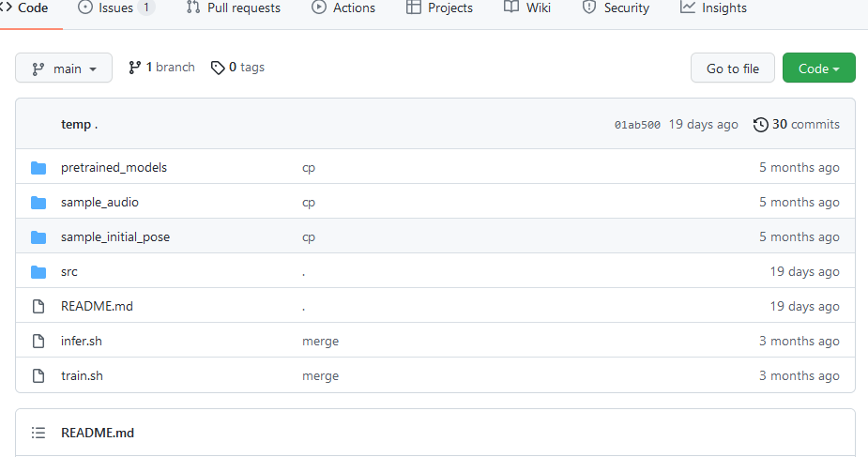Click '19 days ago' on README.md row
This screenshot has height=457, width=868.
pos(805,306)
